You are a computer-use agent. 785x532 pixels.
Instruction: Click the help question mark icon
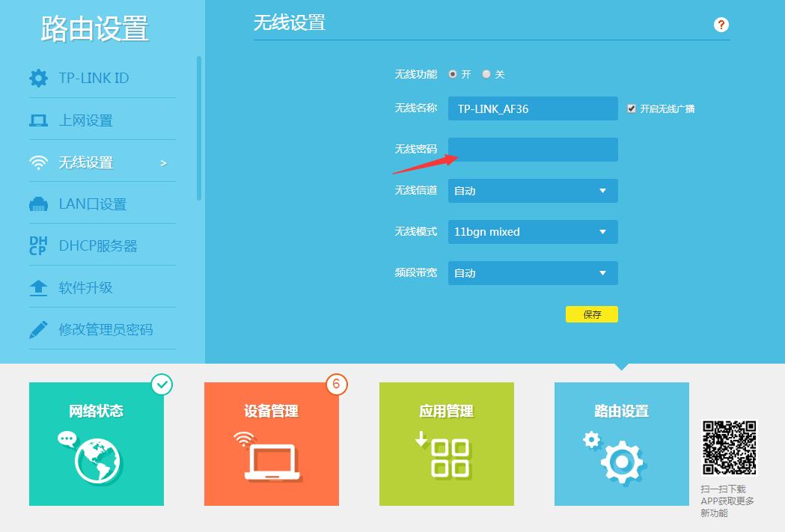tap(721, 25)
